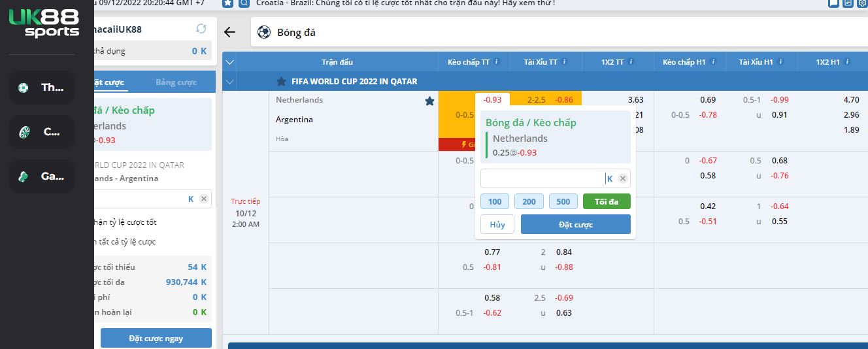The height and width of the screenshot is (349, 868).
Task: Pick Tài Xỉu TT odds -0.88
Action: [x=564, y=267]
